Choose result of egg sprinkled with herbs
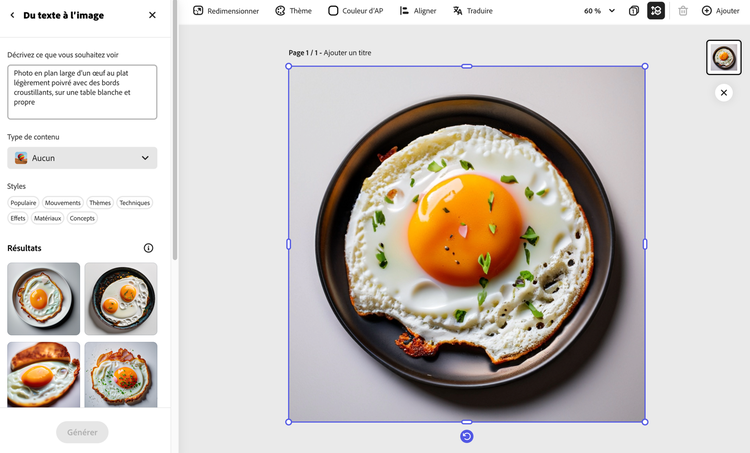 coord(121,375)
